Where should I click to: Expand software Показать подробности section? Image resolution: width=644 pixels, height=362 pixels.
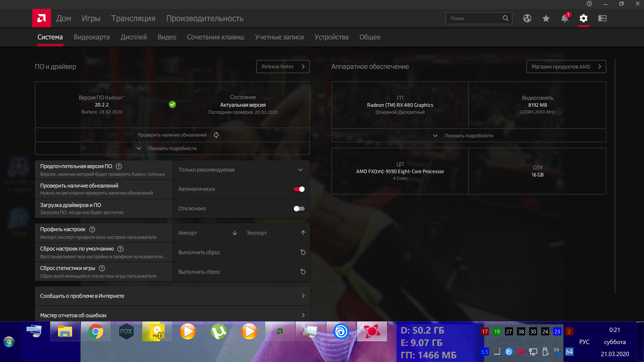tap(172, 148)
